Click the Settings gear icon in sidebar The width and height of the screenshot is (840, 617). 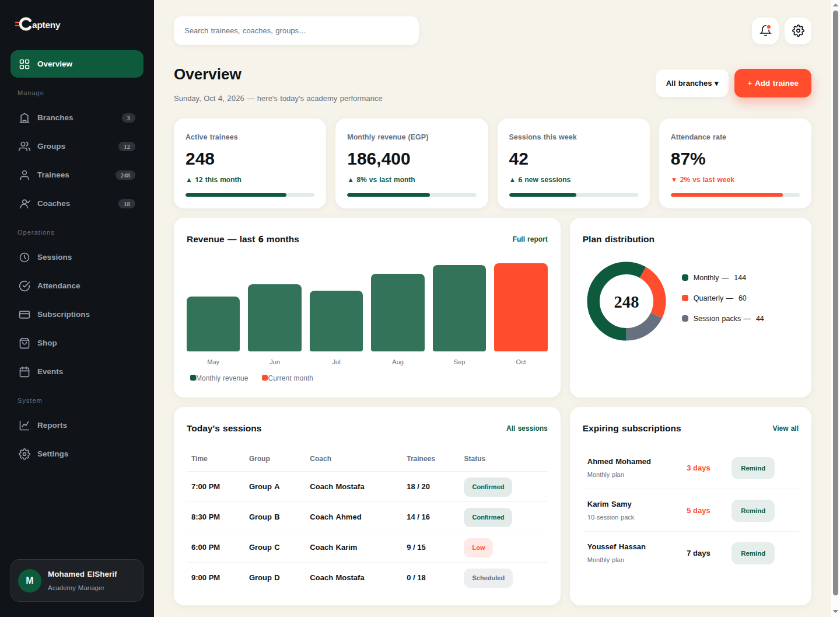point(24,454)
